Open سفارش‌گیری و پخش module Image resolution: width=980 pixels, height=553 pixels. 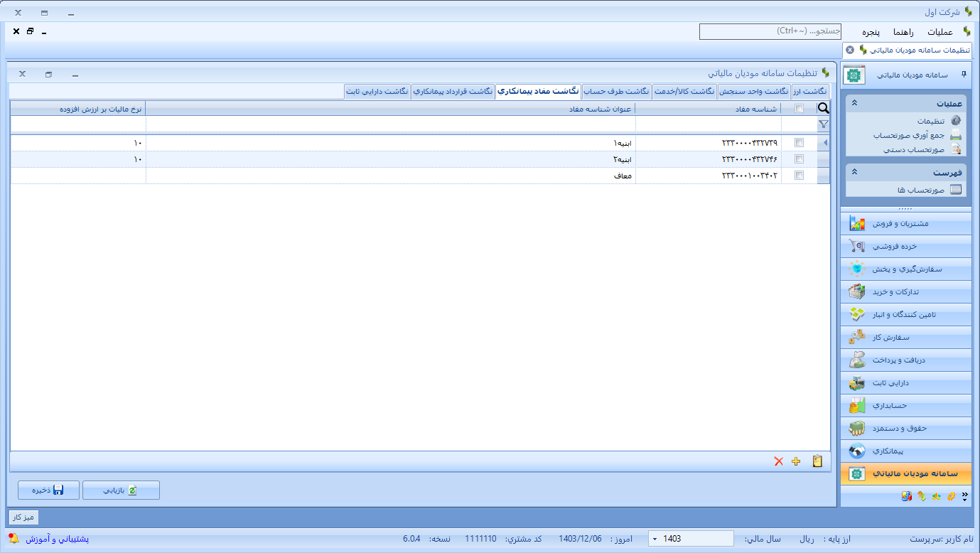tap(906, 269)
